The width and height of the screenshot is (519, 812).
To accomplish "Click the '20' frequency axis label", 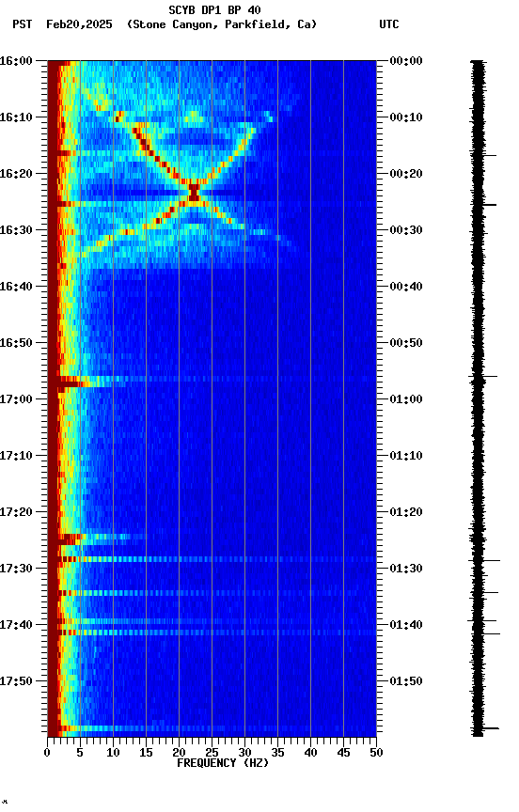I will (179, 754).
